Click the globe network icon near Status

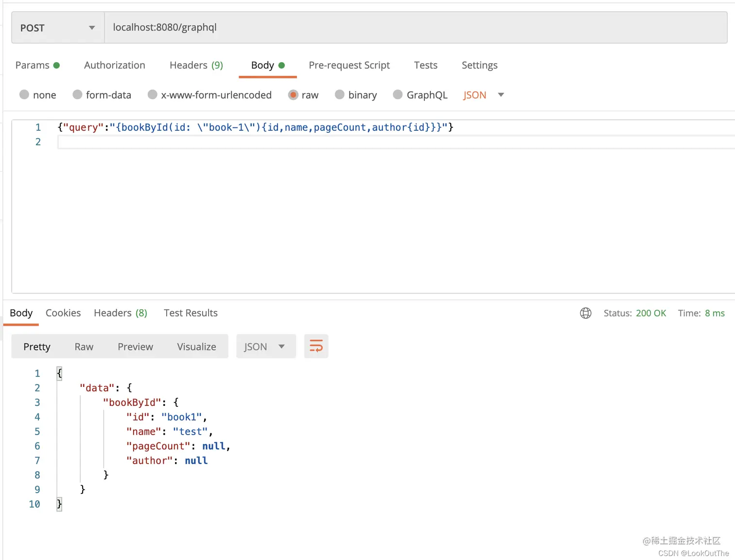[585, 313]
